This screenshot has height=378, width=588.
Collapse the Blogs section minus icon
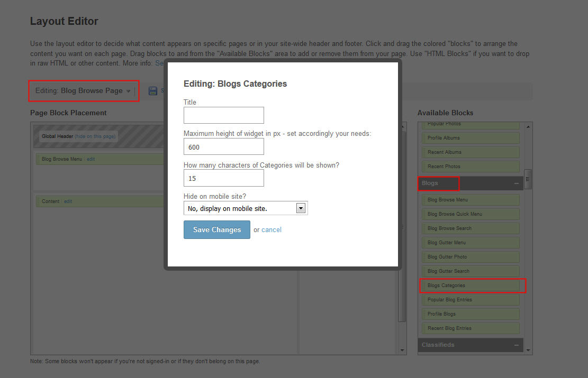tap(516, 183)
